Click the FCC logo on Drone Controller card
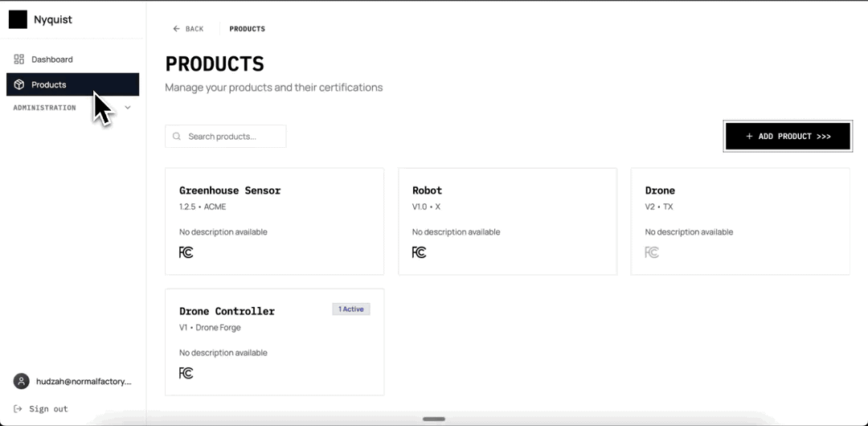 pos(186,373)
